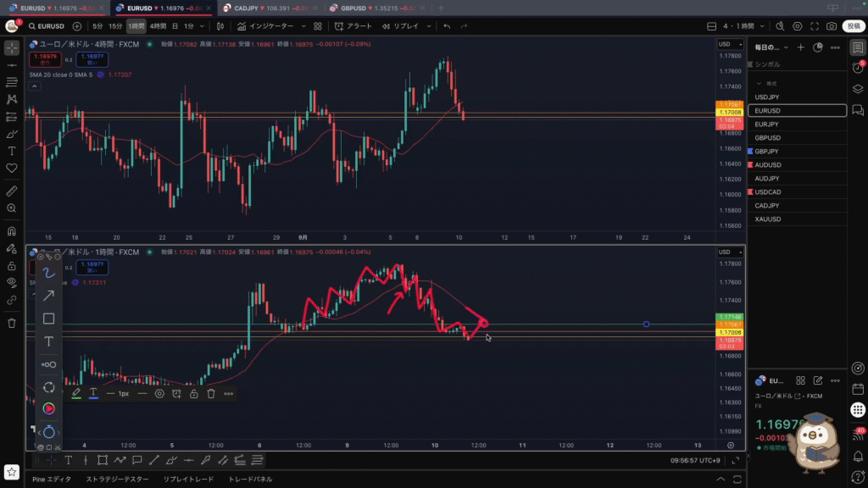The width and height of the screenshot is (868, 488).
Task: Open drawing settings hexagon in floating toolbar
Action: [x=159, y=394]
